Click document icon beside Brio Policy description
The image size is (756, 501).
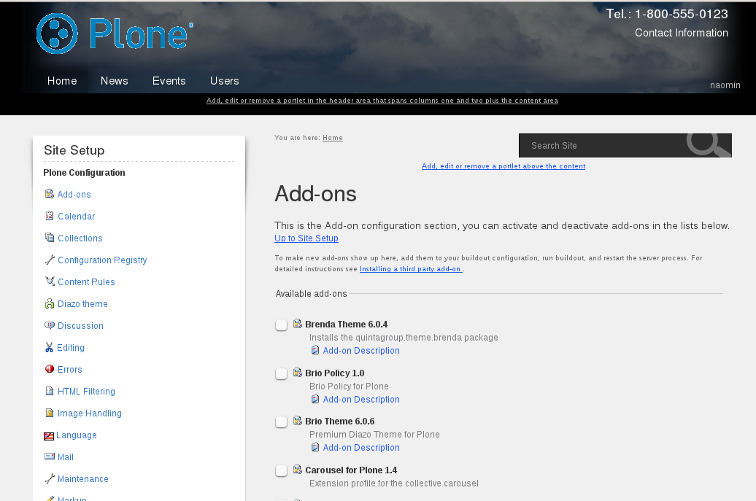pos(315,399)
